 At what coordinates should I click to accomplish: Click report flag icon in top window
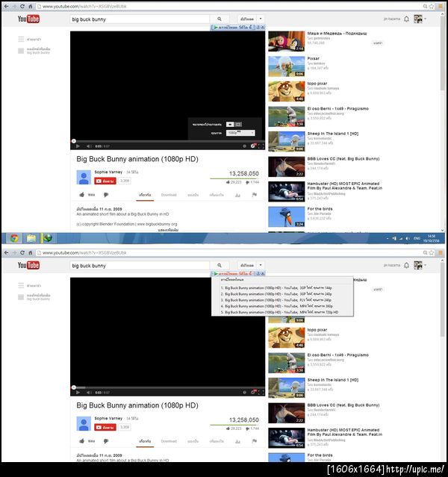255,195
